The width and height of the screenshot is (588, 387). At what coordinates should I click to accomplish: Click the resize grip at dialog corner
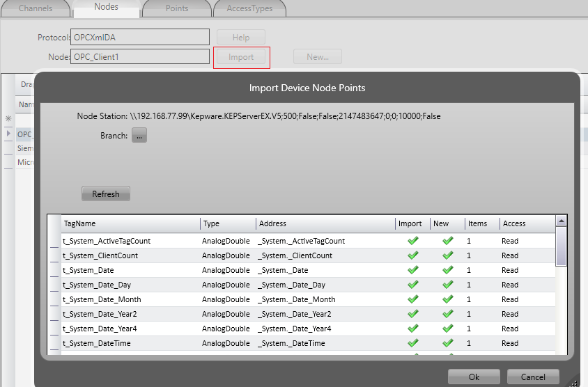click(574, 381)
